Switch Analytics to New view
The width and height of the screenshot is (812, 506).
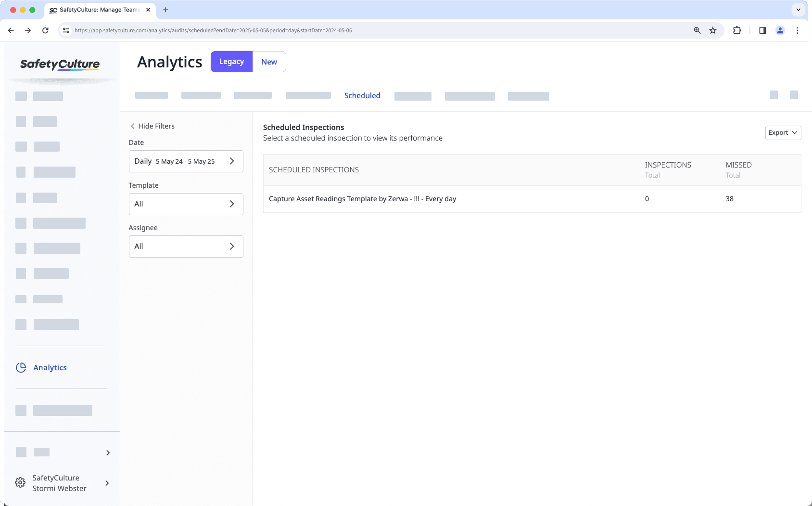(x=269, y=62)
